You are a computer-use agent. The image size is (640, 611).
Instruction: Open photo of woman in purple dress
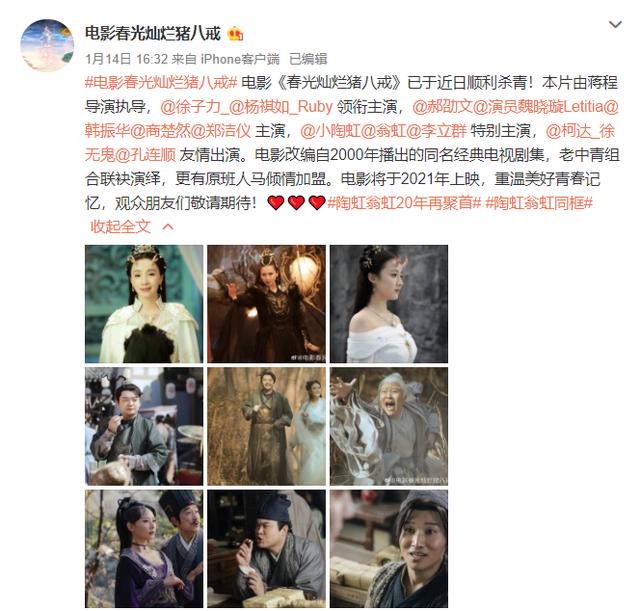[x=144, y=549]
